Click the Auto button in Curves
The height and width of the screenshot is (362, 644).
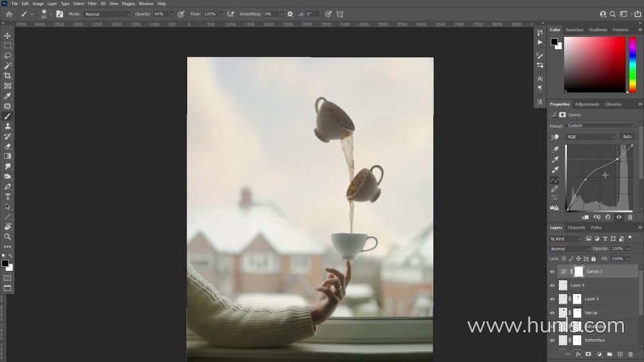[x=627, y=137]
